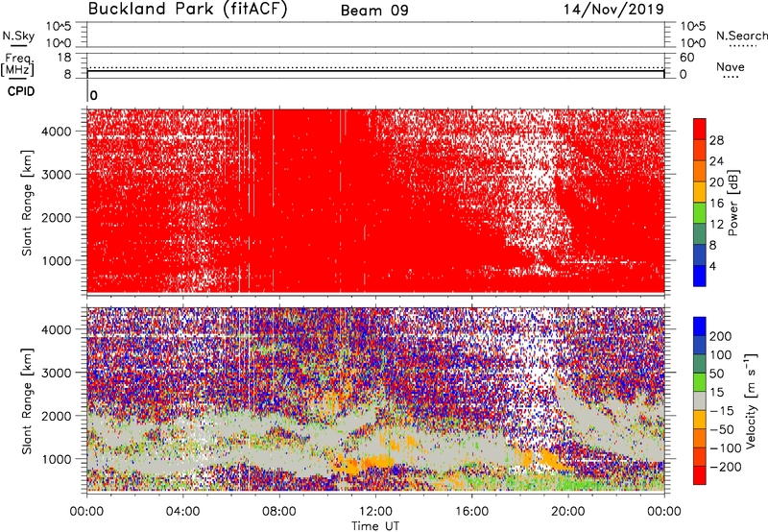Screen dimensions: 768x532
Task: Click the solid frequency line in Freq. panel
Action: point(375,71)
